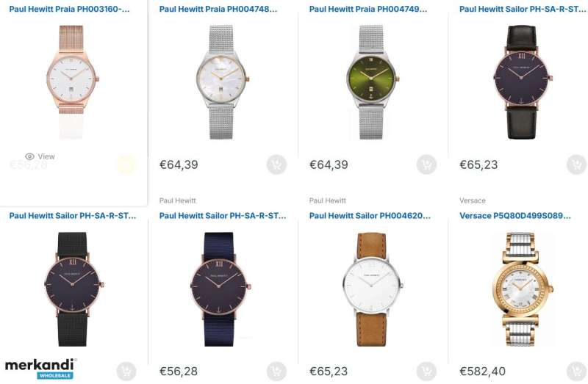
Task: Click the merkandi wholesale logo
Action: [40, 369]
